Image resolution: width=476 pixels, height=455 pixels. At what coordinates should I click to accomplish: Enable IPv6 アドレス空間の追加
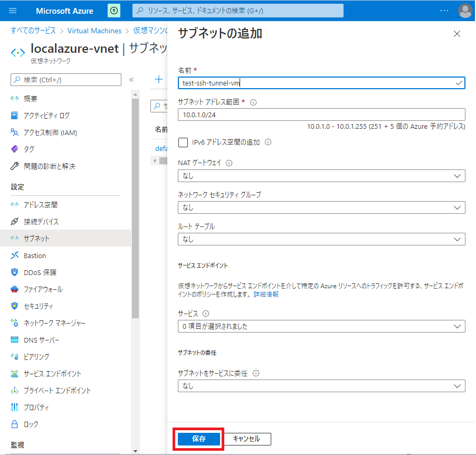183,142
